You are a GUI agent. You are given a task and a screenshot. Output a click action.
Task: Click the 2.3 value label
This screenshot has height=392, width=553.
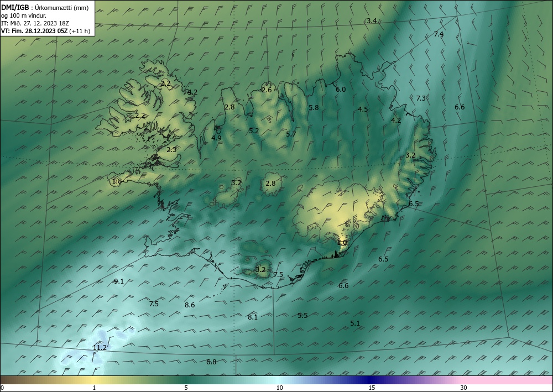click(171, 149)
